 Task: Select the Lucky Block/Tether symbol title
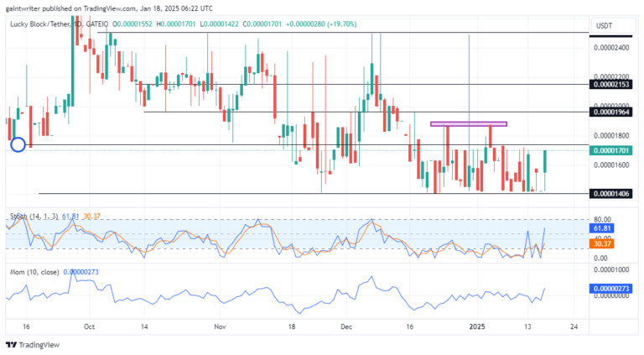coord(40,24)
